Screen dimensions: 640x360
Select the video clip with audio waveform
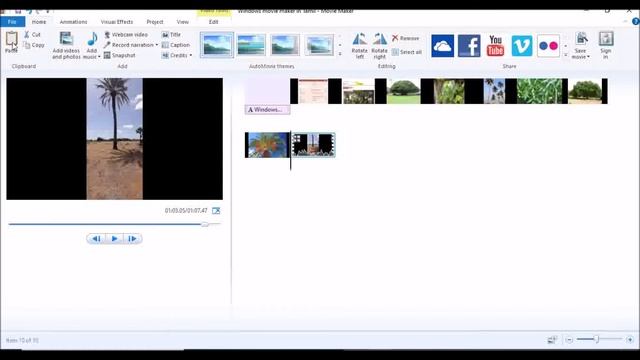pos(313,144)
